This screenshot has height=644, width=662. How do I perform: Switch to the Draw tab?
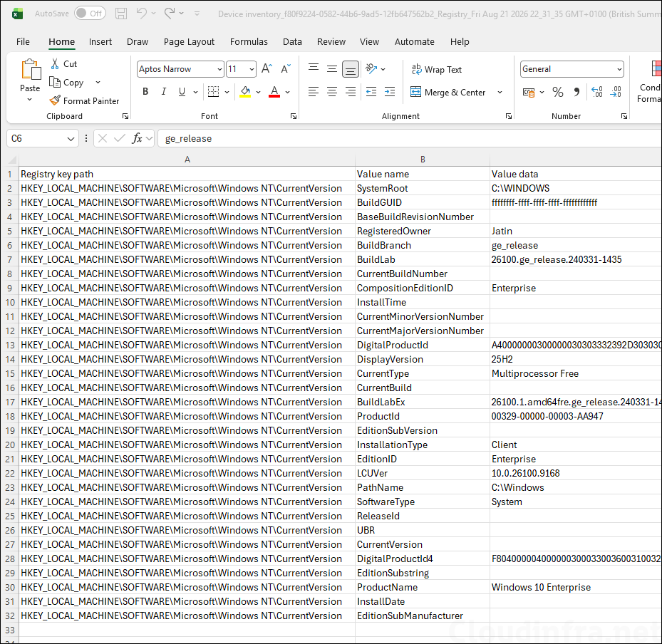tap(138, 42)
